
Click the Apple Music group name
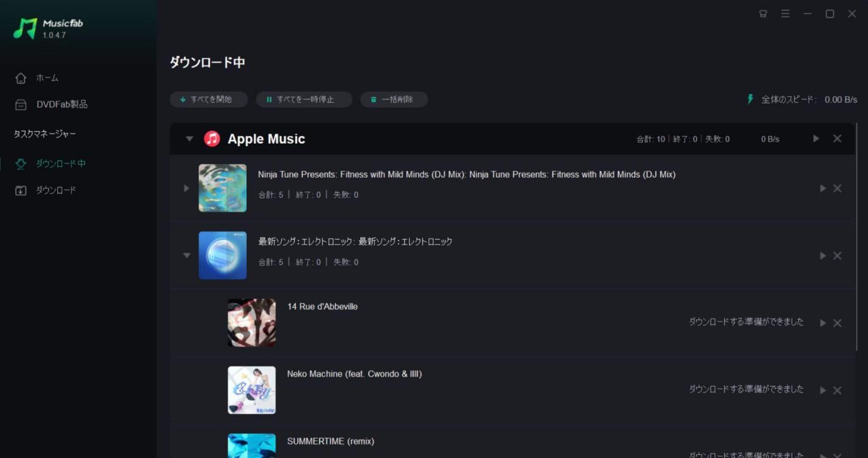click(266, 139)
